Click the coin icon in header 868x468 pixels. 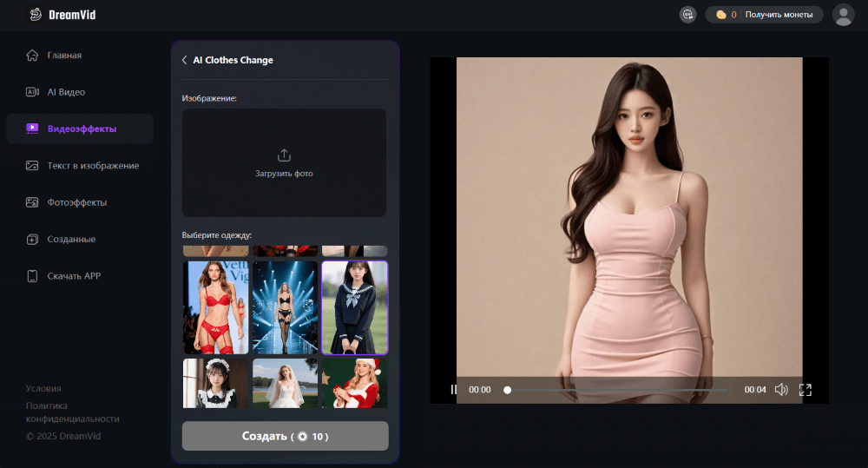720,15
